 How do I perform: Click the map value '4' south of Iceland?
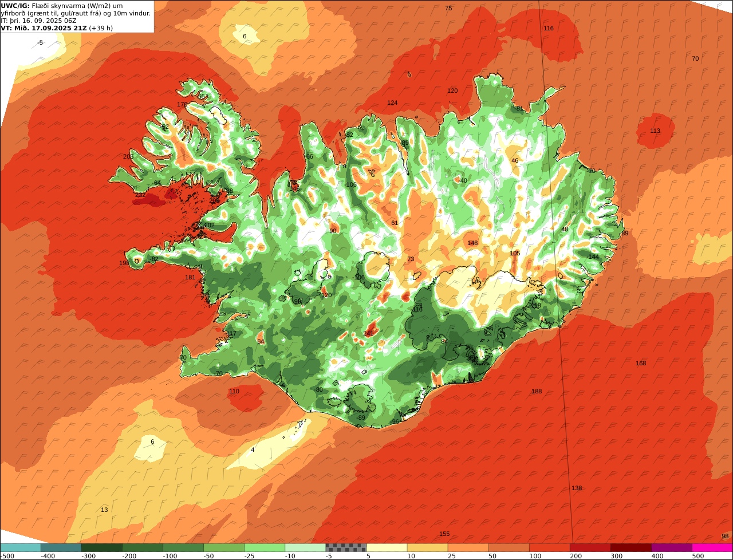(253, 449)
